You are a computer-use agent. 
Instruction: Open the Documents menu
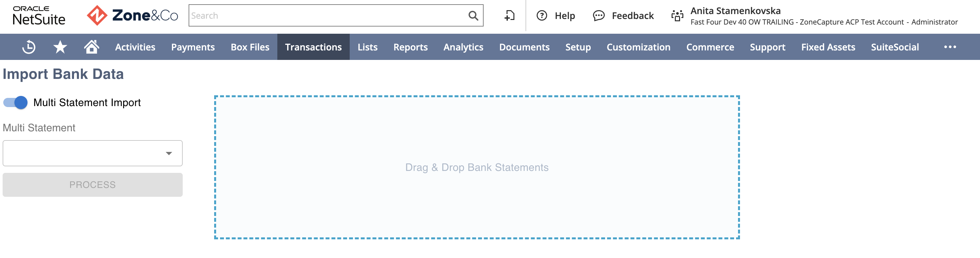pos(524,47)
